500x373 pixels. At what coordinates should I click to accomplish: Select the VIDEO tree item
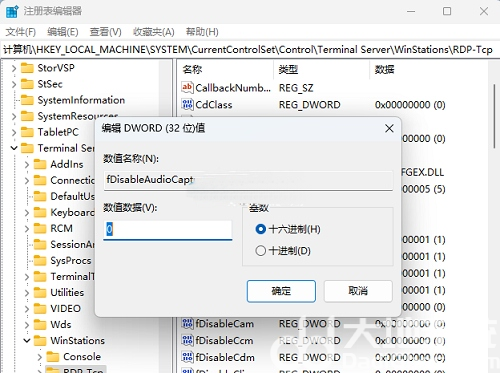[65, 308]
